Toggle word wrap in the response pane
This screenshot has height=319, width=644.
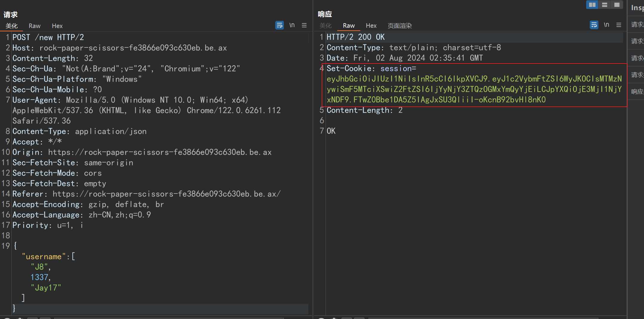(x=594, y=25)
